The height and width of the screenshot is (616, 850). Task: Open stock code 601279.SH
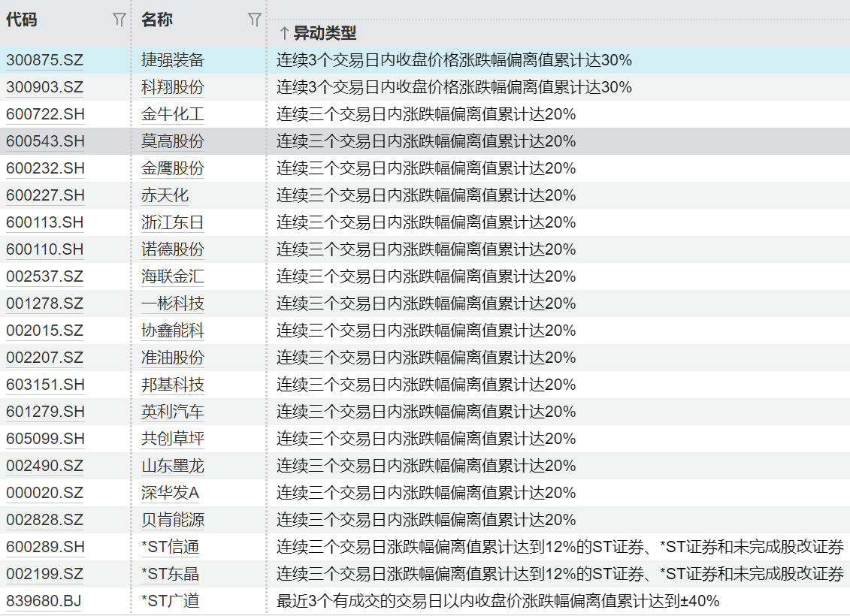(x=46, y=412)
